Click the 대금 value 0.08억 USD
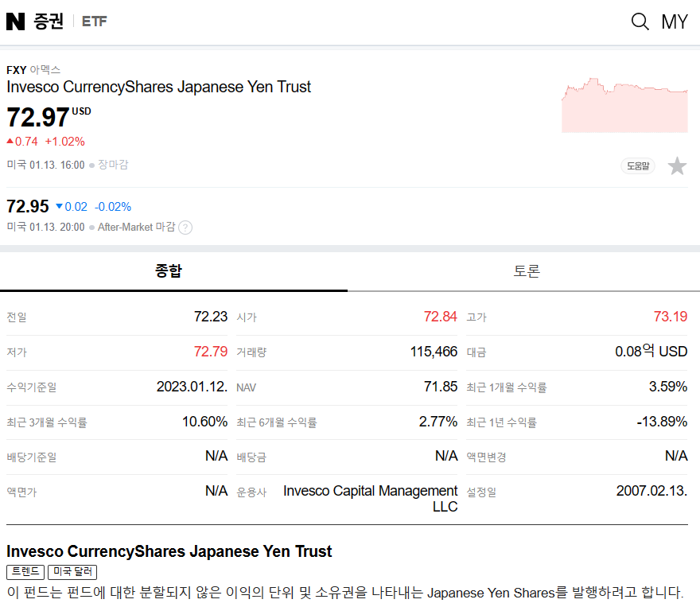The image size is (700, 611). (x=651, y=352)
